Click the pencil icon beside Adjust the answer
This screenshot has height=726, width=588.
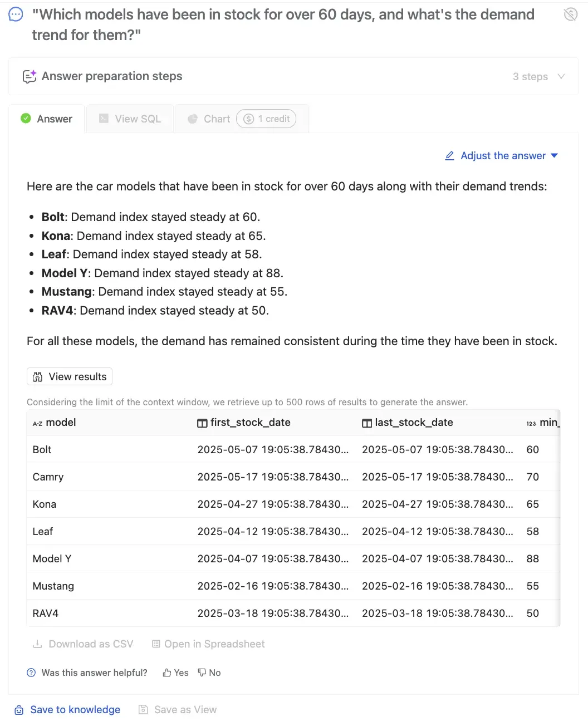point(450,156)
